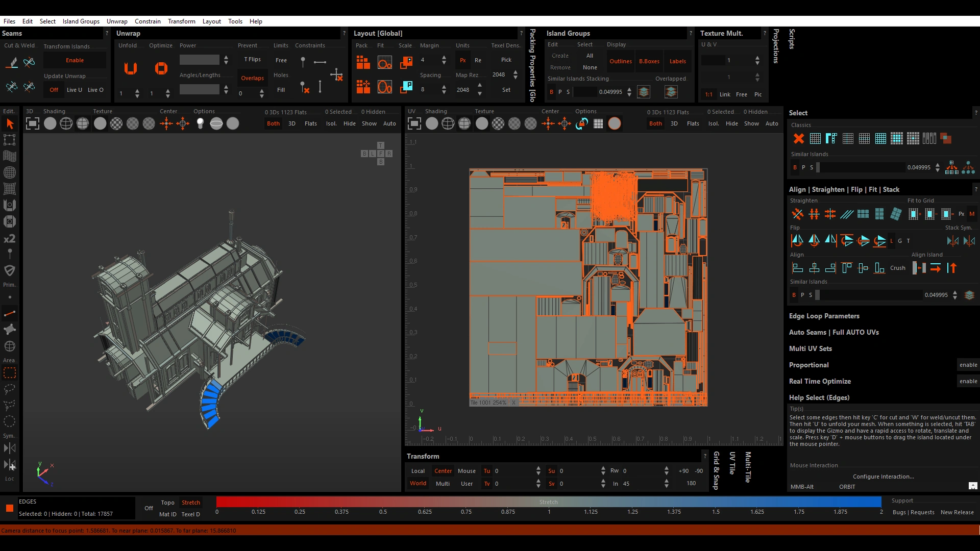
Task: Expand the Edge Loop Parameters section
Action: [x=824, y=316]
